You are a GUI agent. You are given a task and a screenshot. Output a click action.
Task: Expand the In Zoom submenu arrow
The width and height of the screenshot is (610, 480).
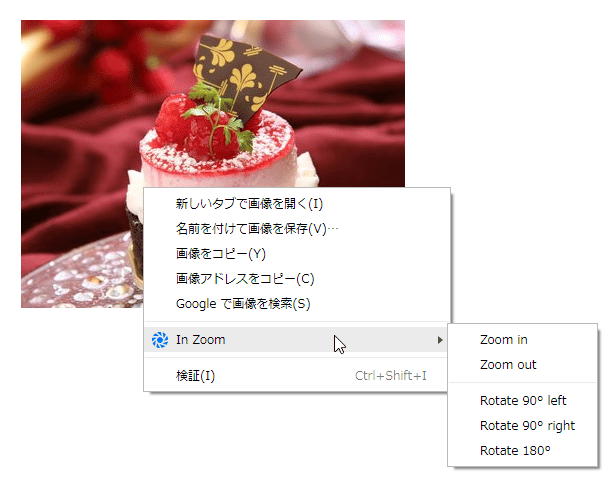tap(440, 340)
